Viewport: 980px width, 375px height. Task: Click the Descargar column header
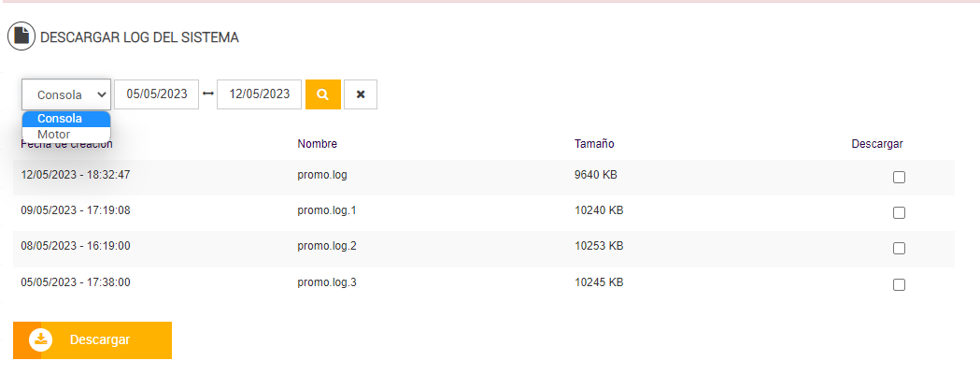click(x=877, y=144)
